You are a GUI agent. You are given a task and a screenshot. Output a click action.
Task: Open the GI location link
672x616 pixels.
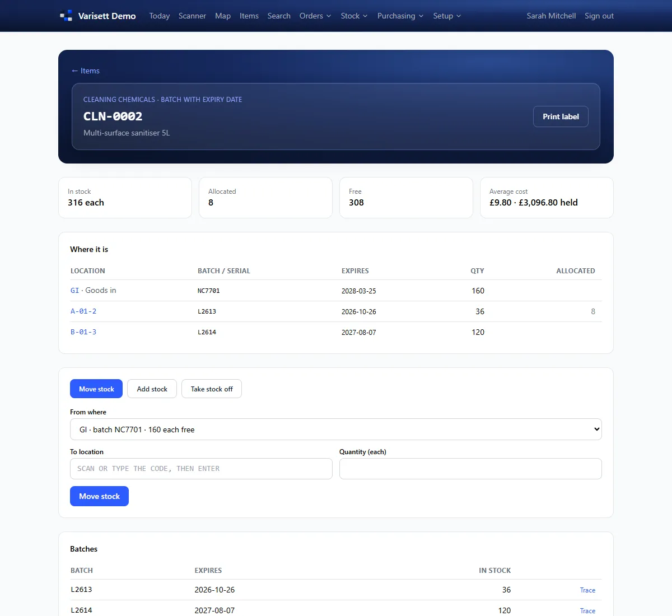tap(75, 291)
